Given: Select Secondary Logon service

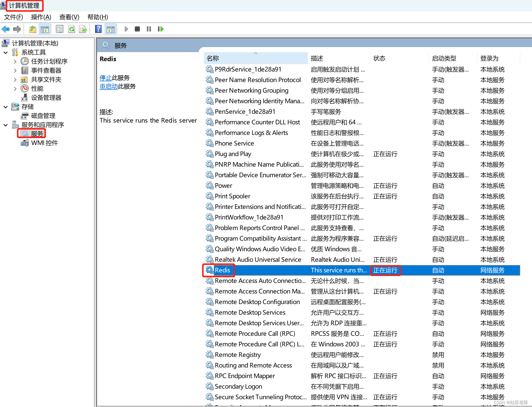Looking at the screenshot, I should pyautogui.click(x=362, y=387).
